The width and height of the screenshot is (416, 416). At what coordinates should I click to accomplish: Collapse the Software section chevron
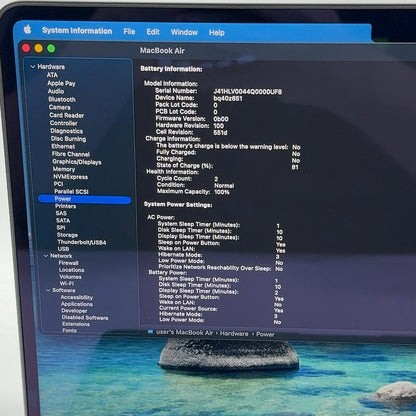[x=48, y=290]
